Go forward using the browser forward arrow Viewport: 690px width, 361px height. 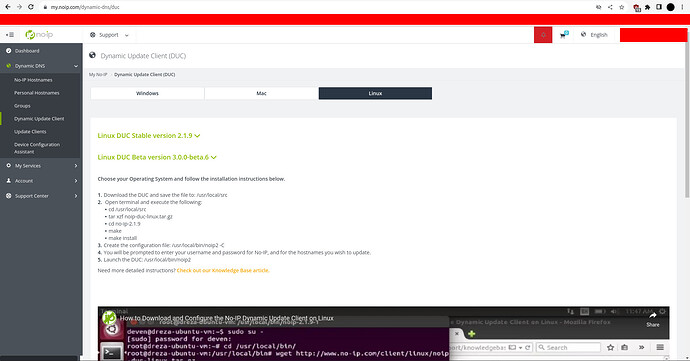[19, 7]
